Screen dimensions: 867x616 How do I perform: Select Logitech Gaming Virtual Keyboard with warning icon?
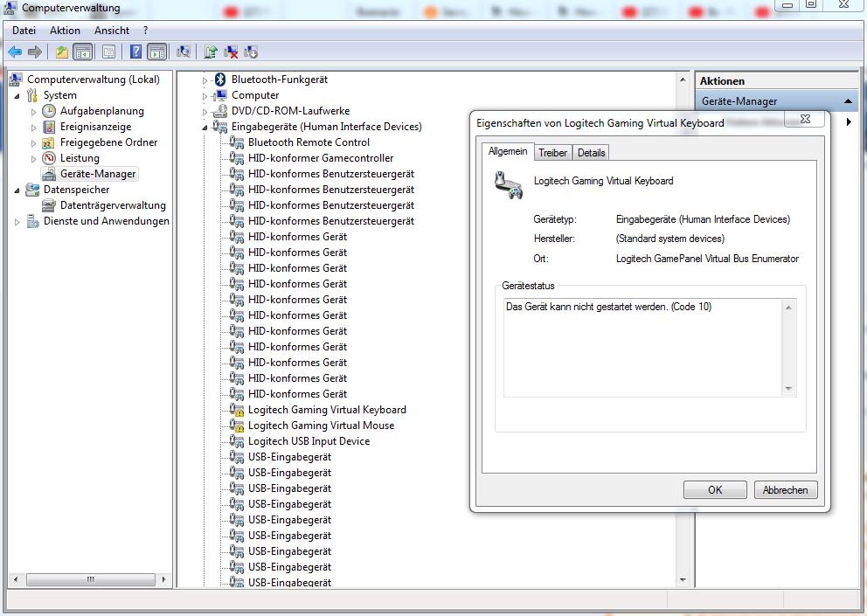pos(327,410)
